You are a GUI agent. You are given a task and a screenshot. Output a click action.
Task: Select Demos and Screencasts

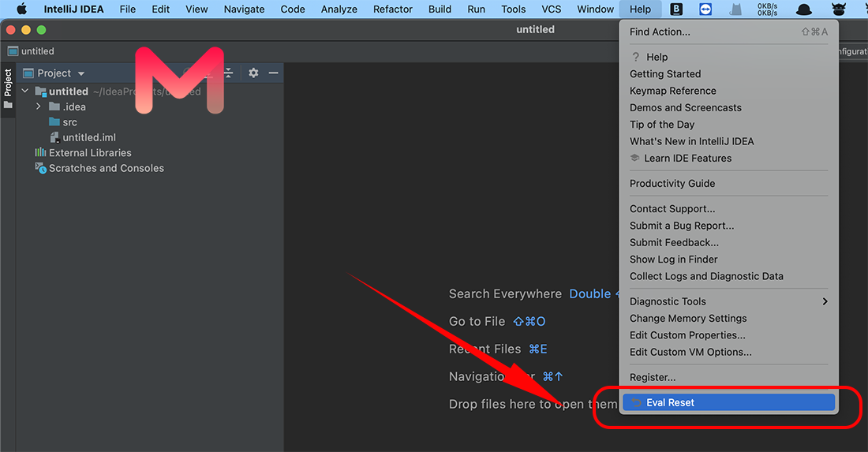(x=728, y=107)
